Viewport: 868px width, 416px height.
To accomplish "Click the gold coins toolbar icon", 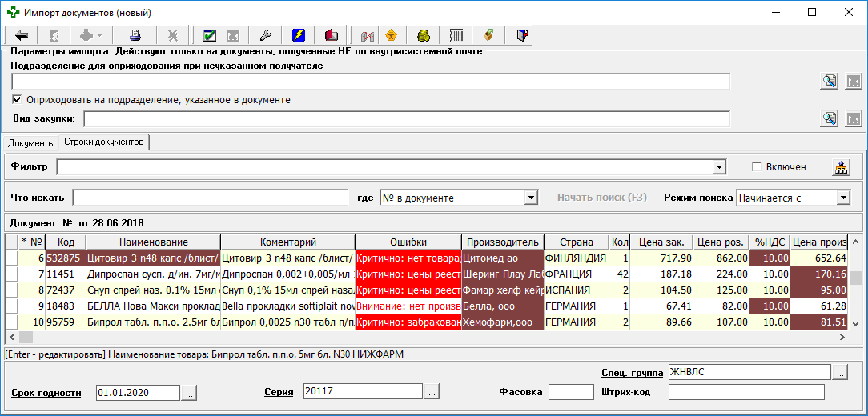I will 424,36.
